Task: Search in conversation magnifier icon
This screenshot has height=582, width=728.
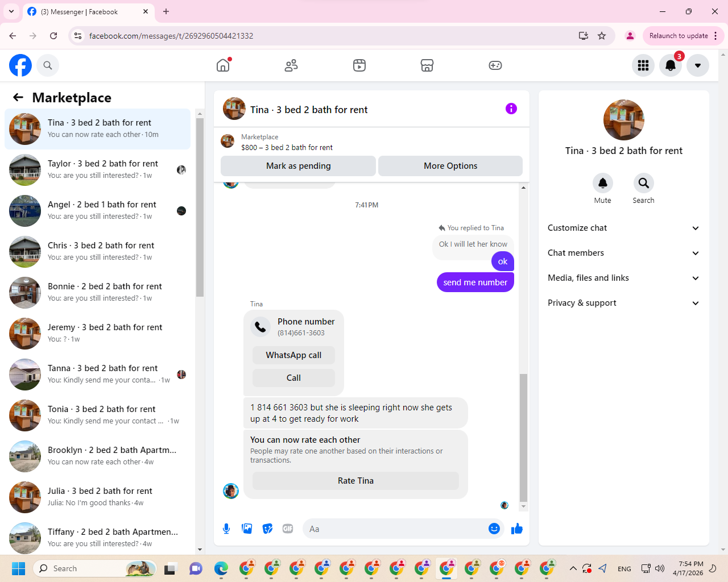Action: (x=644, y=183)
